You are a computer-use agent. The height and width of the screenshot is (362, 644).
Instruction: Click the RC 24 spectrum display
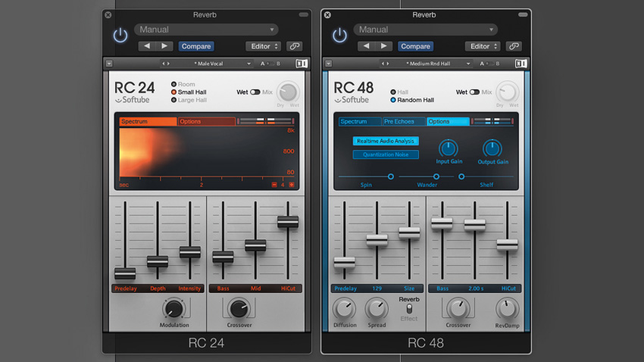point(207,152)
